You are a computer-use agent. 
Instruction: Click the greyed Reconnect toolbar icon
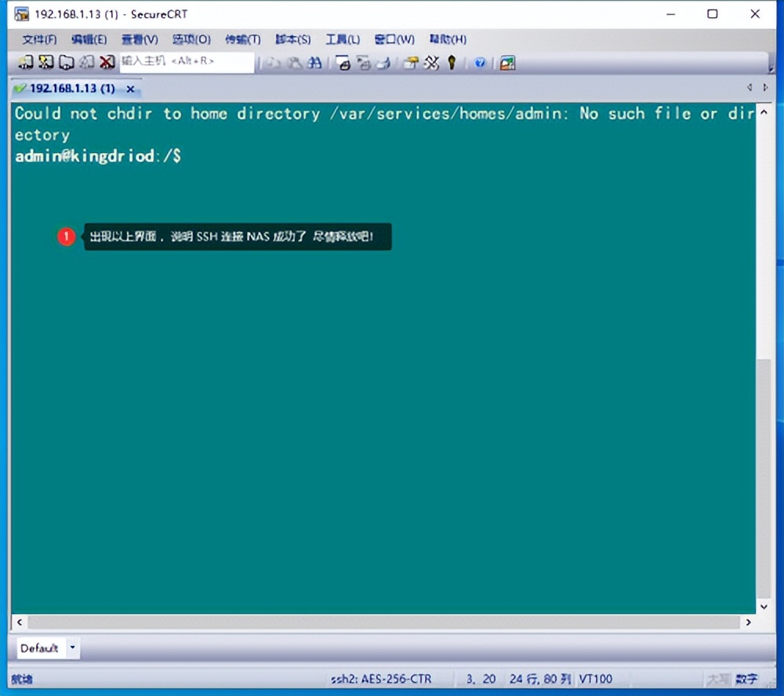pos(86,63)
